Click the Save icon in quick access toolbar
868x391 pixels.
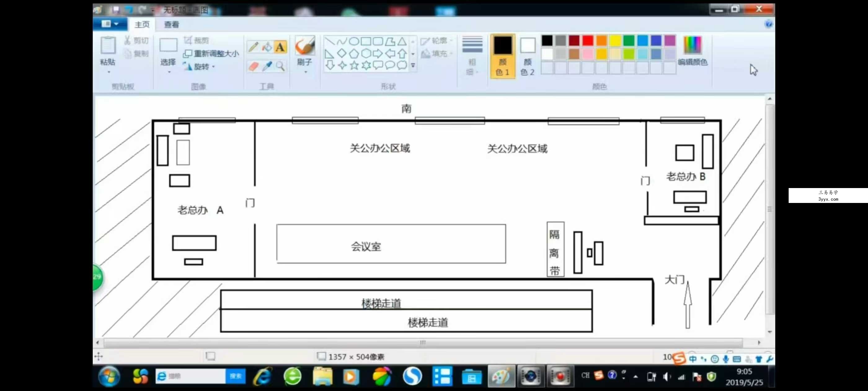pos(116,10)
